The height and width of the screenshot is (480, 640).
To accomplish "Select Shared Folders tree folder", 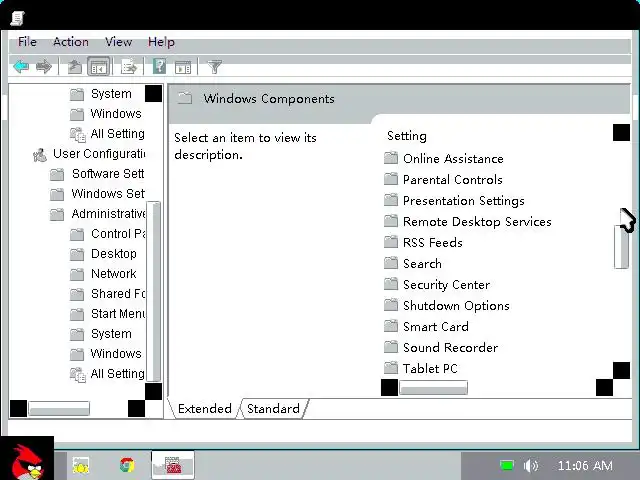I will [118, 294].
